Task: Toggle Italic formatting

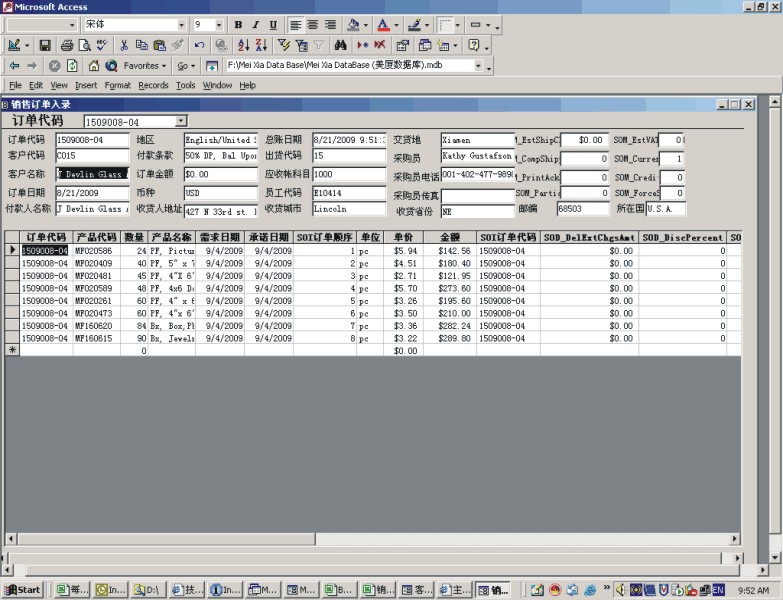Action: tap(255, 25)
